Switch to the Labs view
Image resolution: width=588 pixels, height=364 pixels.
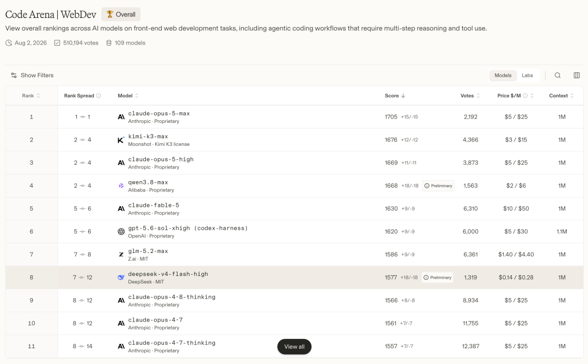point(527,75)
